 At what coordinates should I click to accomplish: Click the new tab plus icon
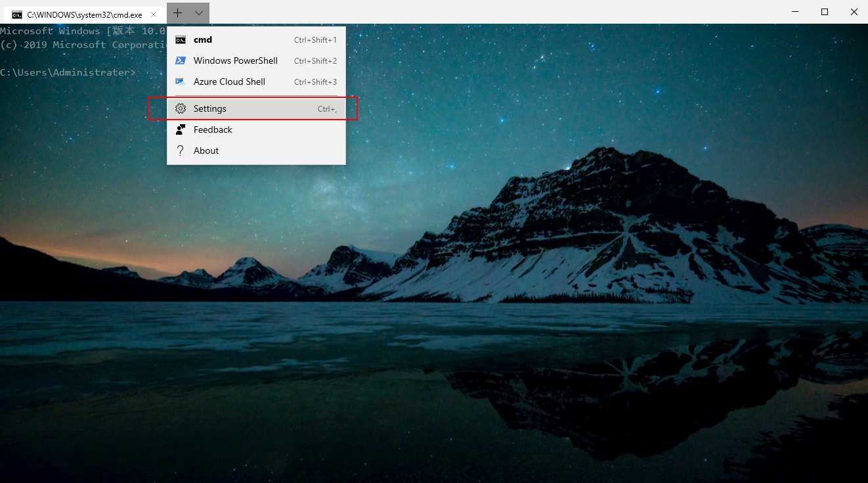tap(177, 12)
